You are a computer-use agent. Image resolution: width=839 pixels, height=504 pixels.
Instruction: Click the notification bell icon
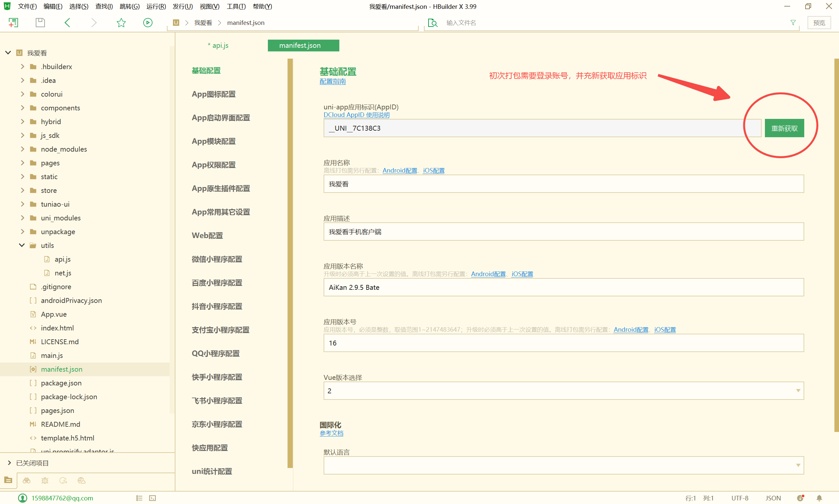point(819,498)
